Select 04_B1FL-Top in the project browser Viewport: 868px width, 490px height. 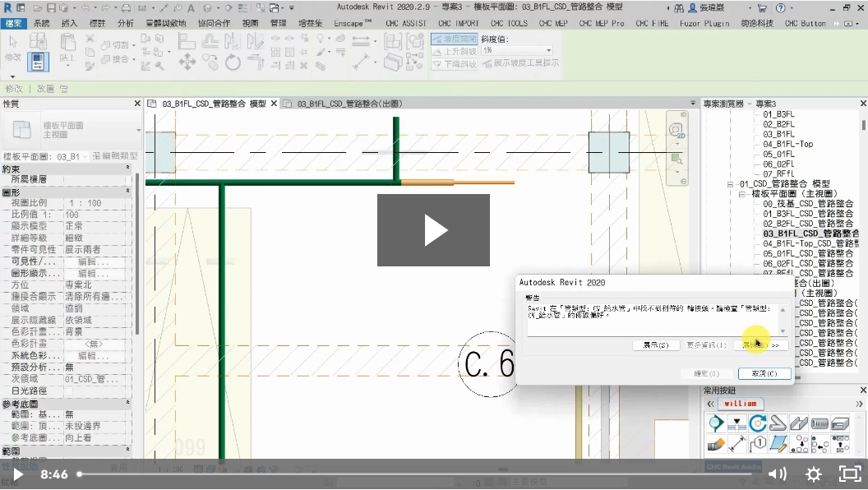pyautogui.click(x=787, y=144)
